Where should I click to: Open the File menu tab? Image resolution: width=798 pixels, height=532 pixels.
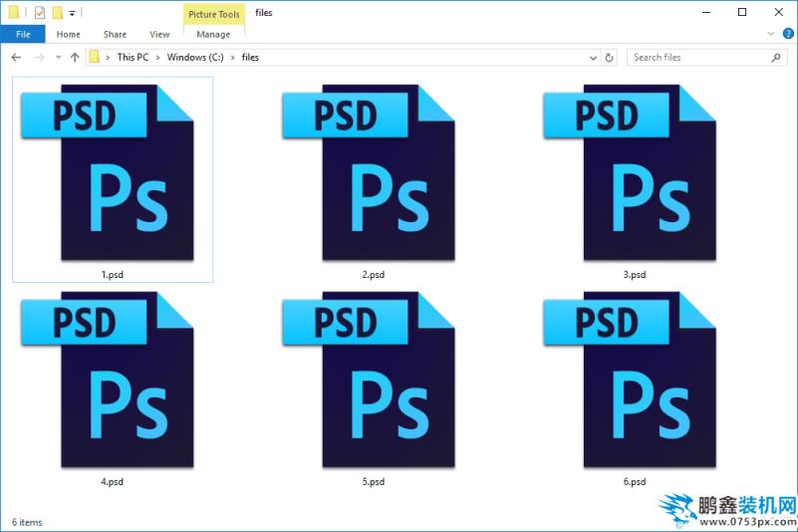[23, 34]
